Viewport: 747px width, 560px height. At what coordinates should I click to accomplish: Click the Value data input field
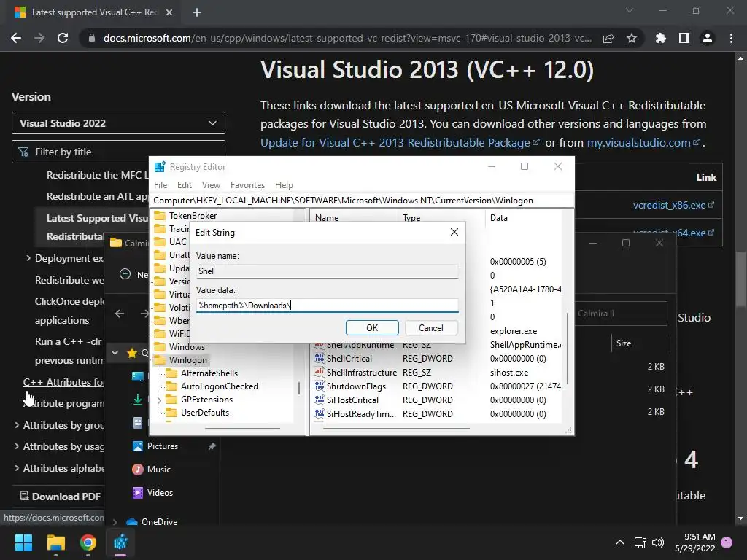(328, 306)
